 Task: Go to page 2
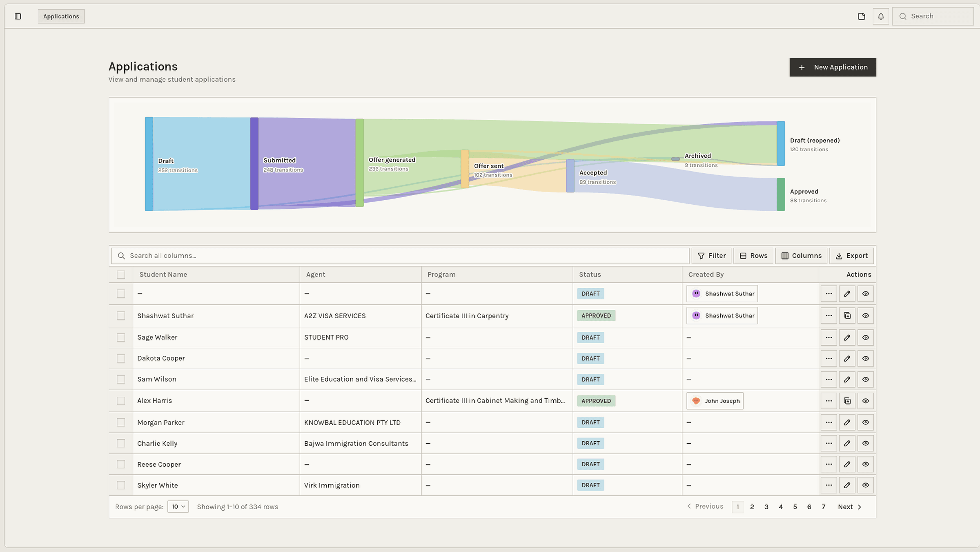coord(752,507)
